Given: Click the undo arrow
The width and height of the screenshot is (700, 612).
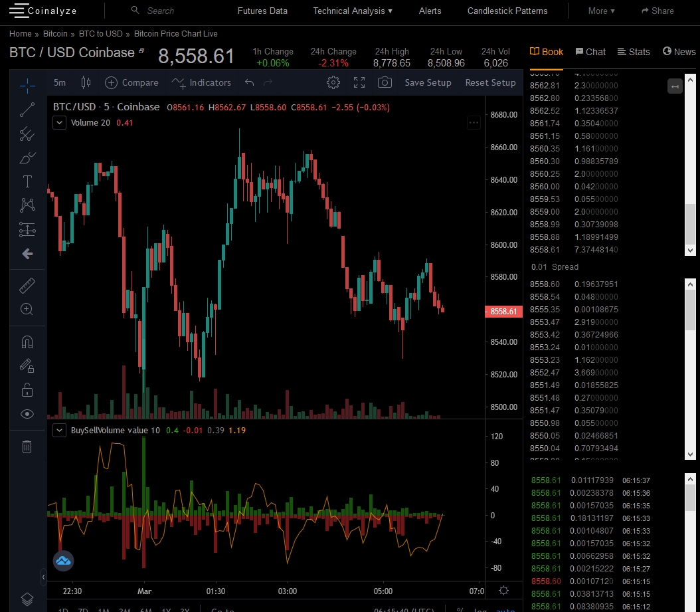Looking at the screenshot, I should (250, 82).
